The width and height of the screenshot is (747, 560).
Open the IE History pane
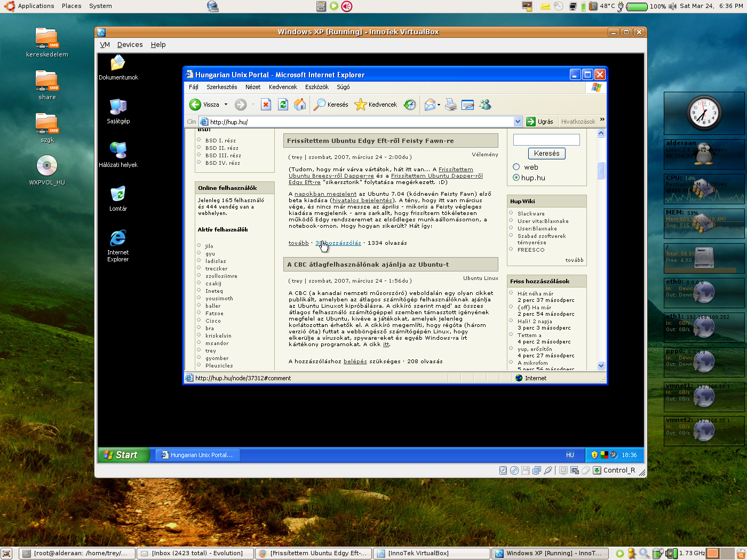tap(410, 105)
